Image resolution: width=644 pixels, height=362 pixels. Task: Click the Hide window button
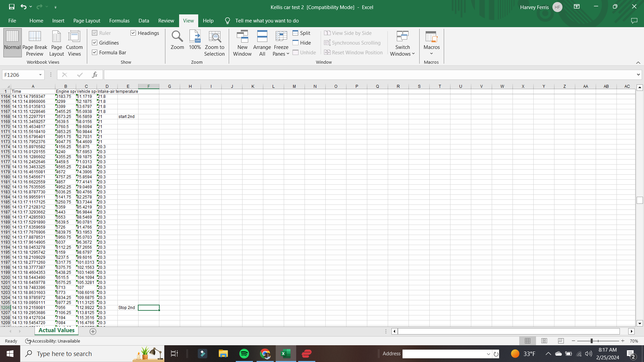[x=302, y=43]
